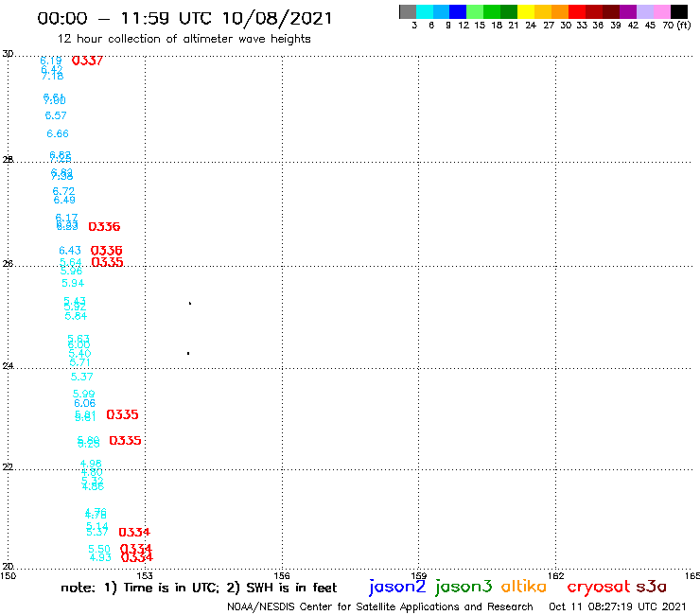Click the pink legend swatch
The height and width of the screenshot is (615, 700).
pyautogui.click(x=661, y=11)
